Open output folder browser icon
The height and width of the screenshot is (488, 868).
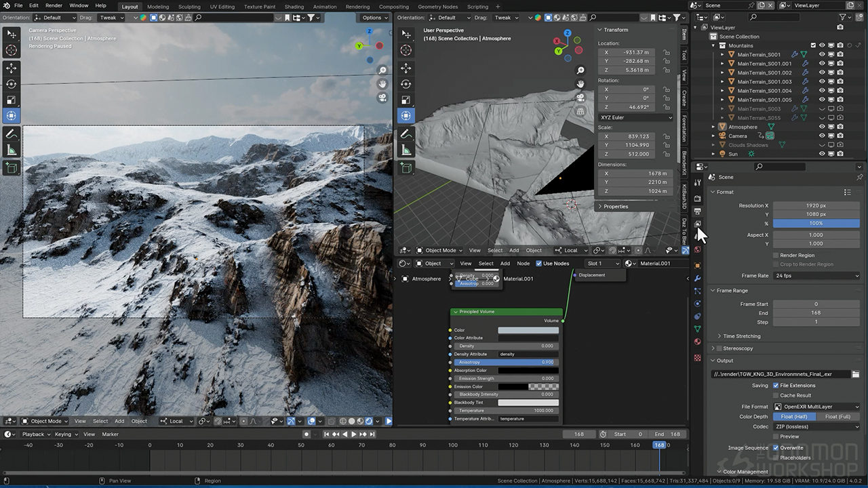[x=856, y=374]
